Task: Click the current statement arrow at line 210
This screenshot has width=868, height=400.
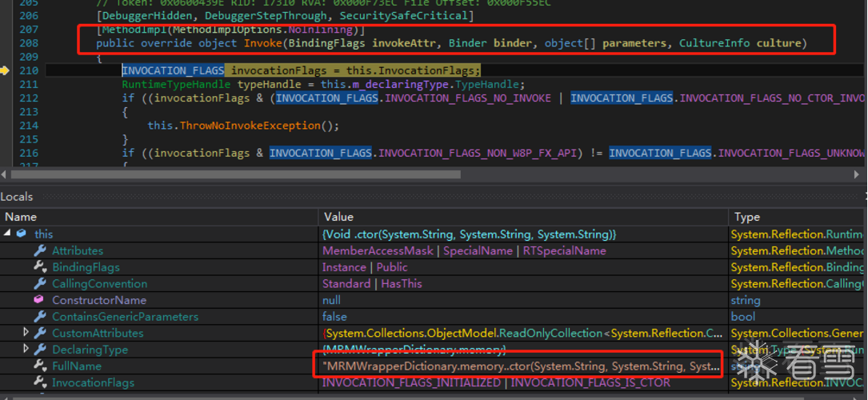Action: [6, 70]
